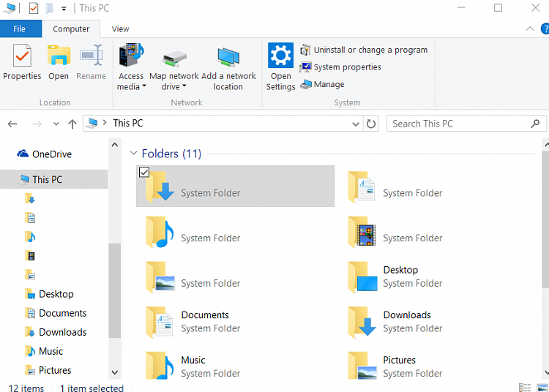Click Uninstall or change a program
This screenshot has width=549, height=392.
pos(364,50)
